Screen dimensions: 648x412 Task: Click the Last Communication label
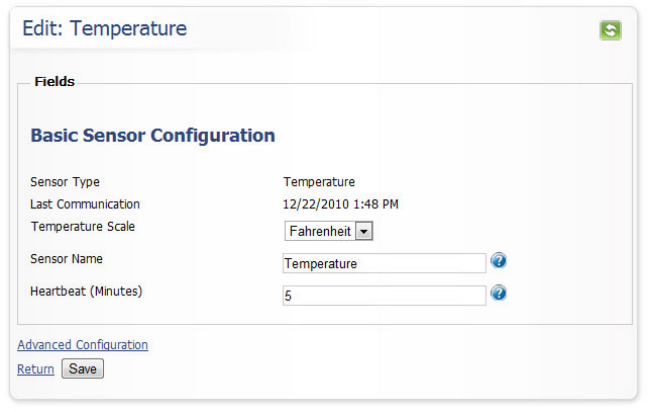point(85,204)
